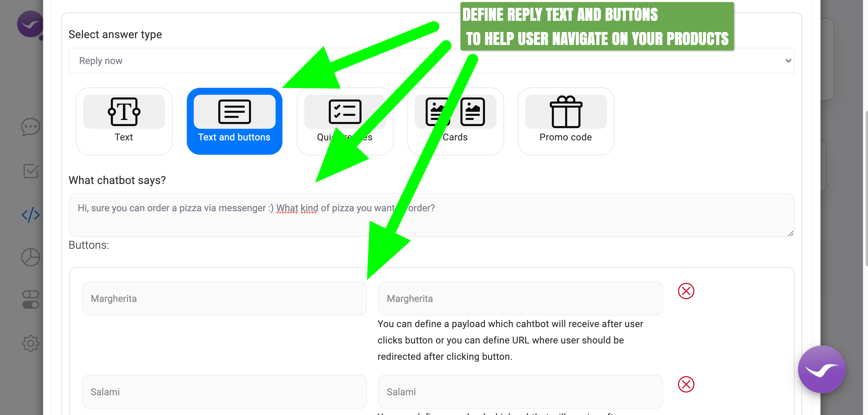Click the 'Select answer type' label
This screenshot has width=868, height=415.
point(115,34)
